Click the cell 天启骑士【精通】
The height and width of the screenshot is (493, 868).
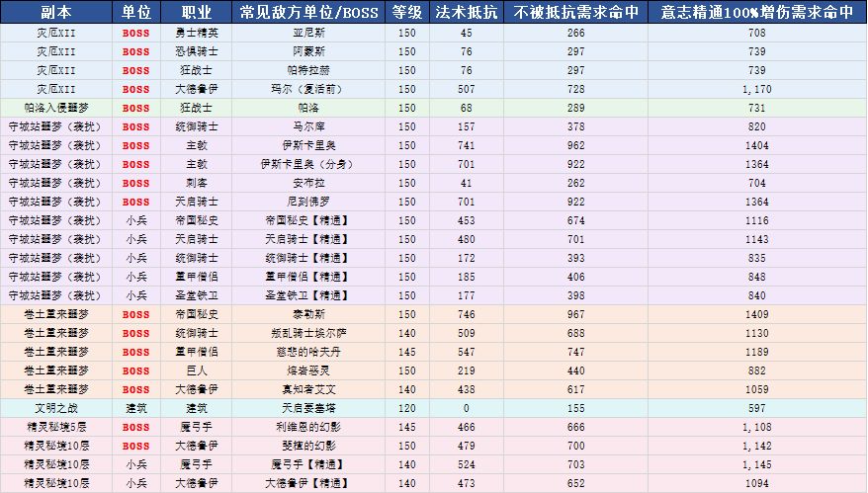point(308,239)
